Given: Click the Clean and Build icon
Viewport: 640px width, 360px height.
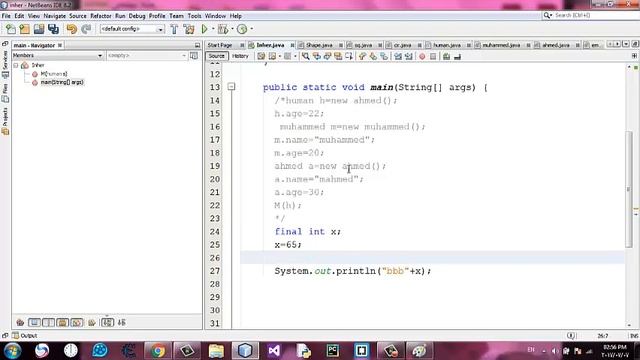Looking at the screenshot, I should [x=189, y=29].
